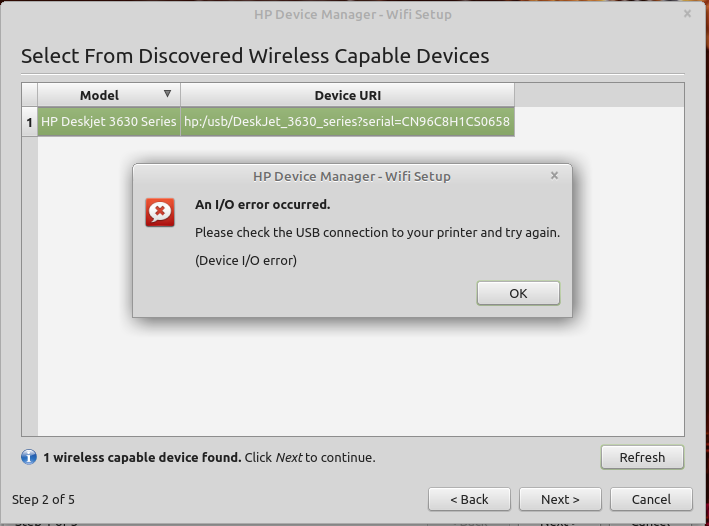This screenshot has height=526, width=709.
Task: Click the 'An I/O error occurred.' heading
Action: pos(263,204)
